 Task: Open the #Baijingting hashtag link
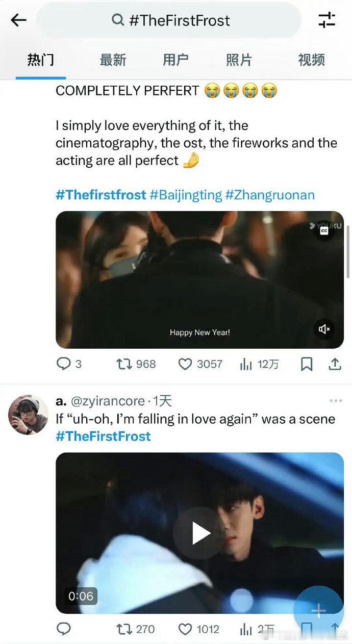coord(186,195)
